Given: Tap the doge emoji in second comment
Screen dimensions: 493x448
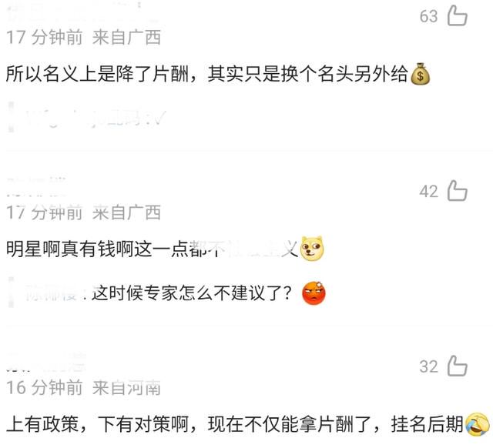Looking at the screenshot, I should (312, 249).
